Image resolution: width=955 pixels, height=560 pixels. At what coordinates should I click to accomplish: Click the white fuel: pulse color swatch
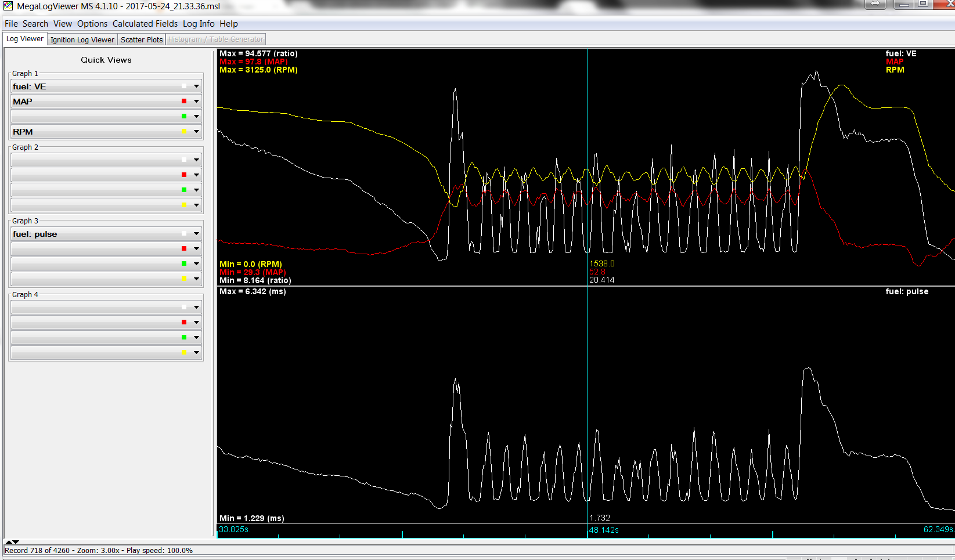pos(184,233)
